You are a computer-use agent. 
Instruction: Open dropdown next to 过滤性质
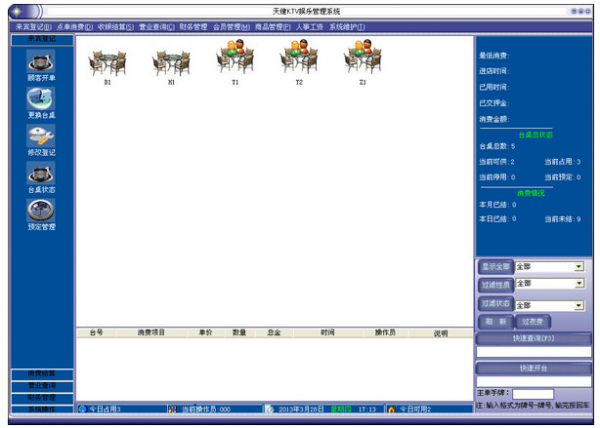coord(579,283)
